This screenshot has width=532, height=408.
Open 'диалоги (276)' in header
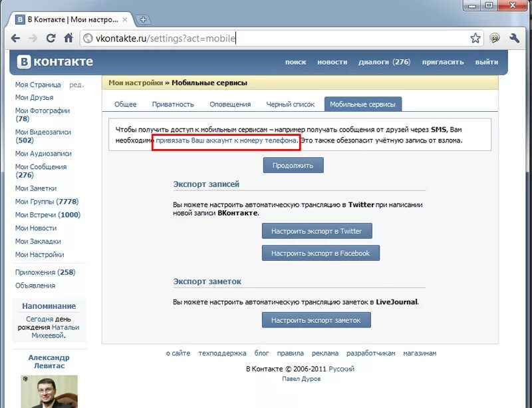384,62
